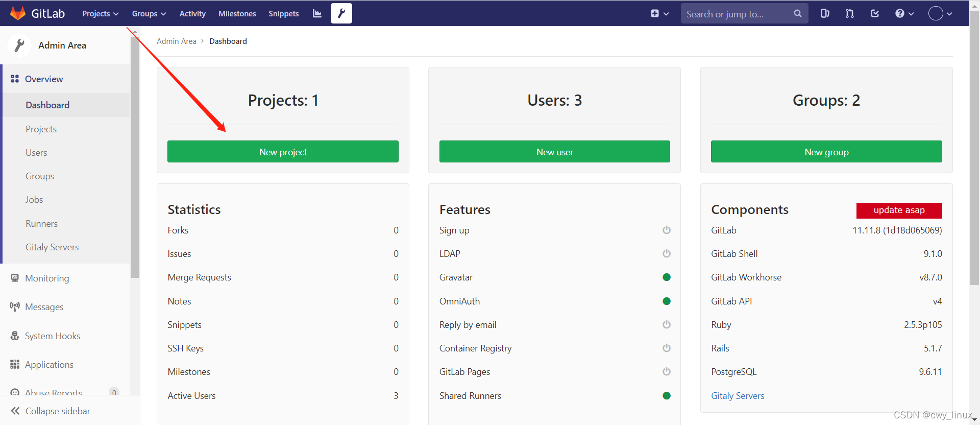Open Monitoring in the sidebar
Viewport: 980px width, 425px height.
point(47,278)
